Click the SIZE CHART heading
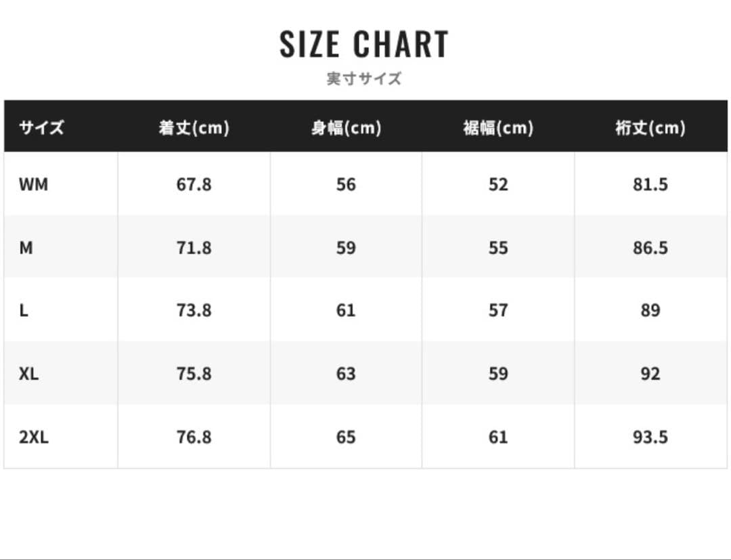Viewport: 731px width, 560px height. pyautogui.click(x=364, y=45)
